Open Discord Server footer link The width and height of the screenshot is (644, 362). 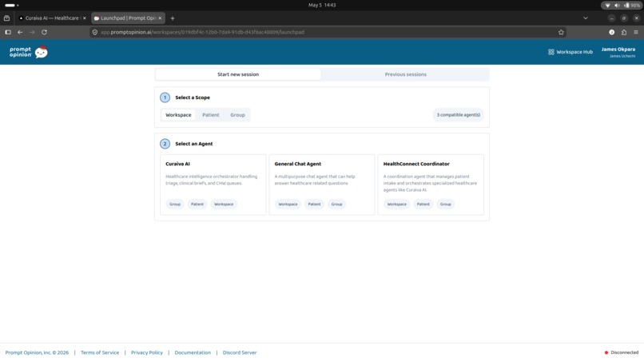240,352
